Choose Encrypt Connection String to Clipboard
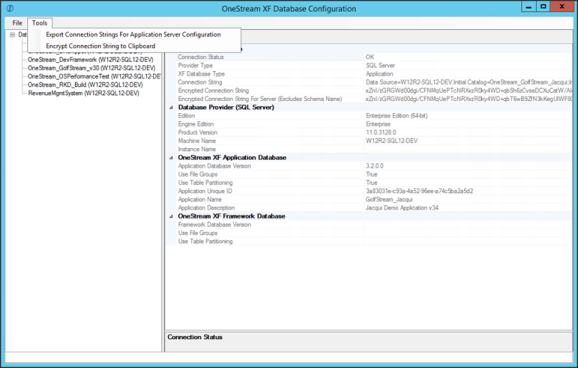Image resolution: width=578 pixels, height=368 pixels. tap(101, 46)
